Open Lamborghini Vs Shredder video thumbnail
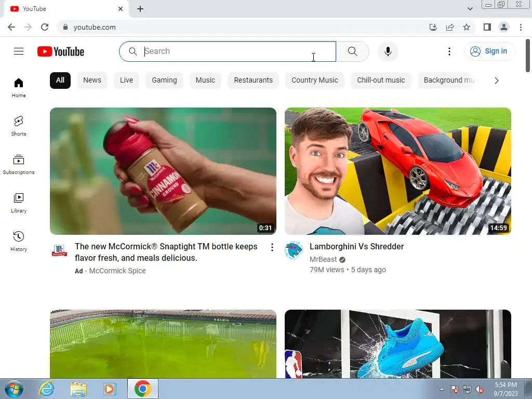 click(397, 171)
